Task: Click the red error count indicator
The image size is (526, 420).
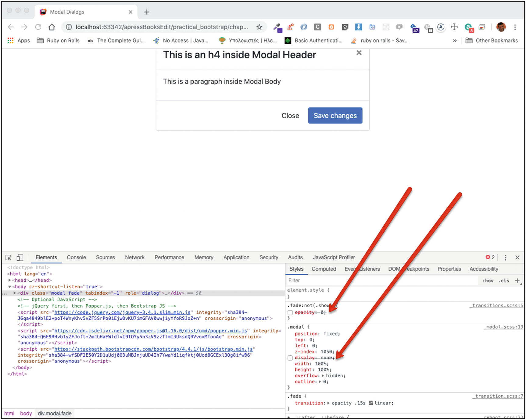Action: point(490,257)
